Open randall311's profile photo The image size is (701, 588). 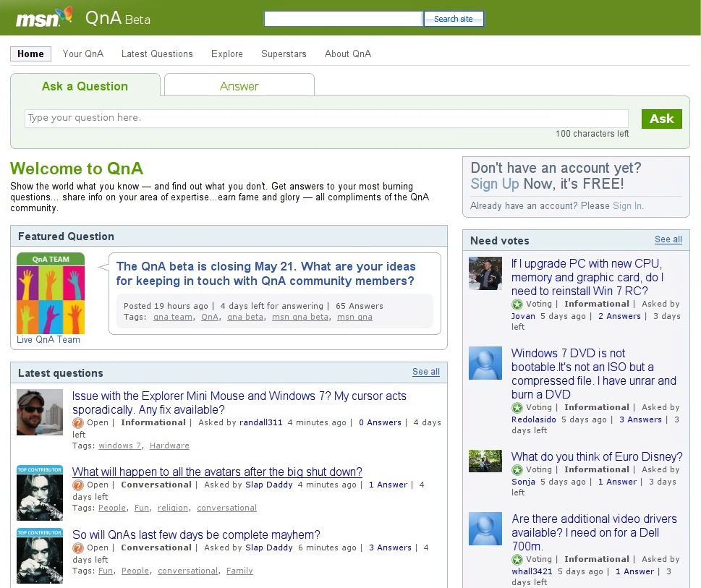coord(40,412)
